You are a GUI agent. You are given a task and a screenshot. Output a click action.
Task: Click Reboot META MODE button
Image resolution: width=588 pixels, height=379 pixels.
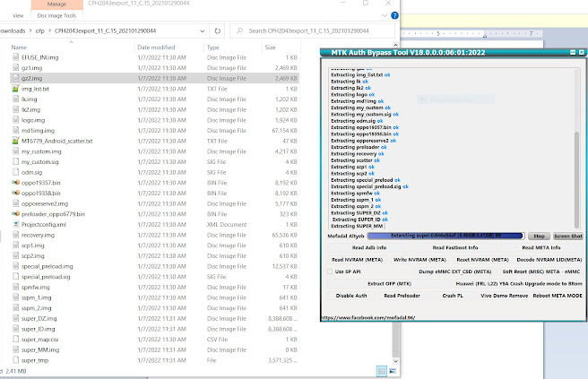click(x=558, y=296)
